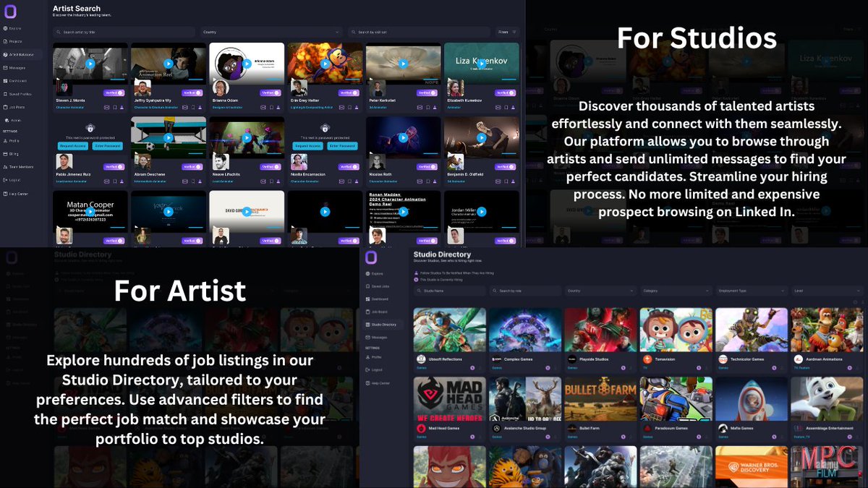Play Erin Grey Heller's reel video
Screen dimensions: 868x488
(325, 64)
